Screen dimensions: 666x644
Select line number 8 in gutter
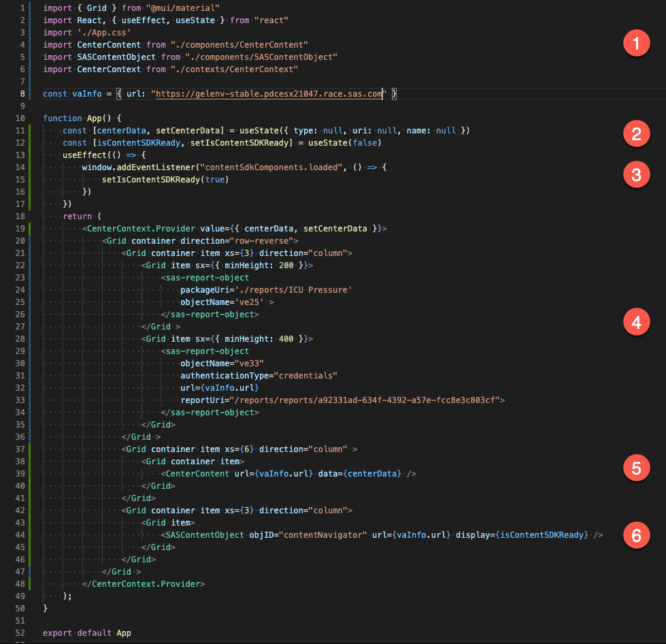22,94
